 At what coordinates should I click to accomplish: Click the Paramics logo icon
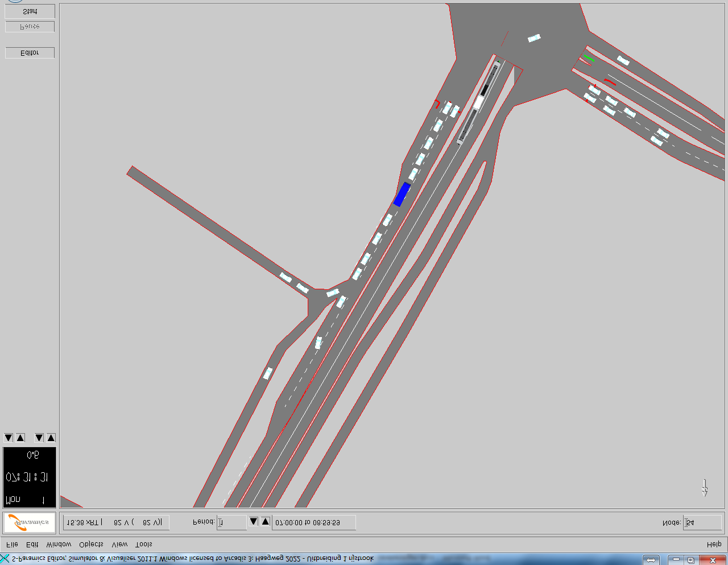click(x=30, y=522)
